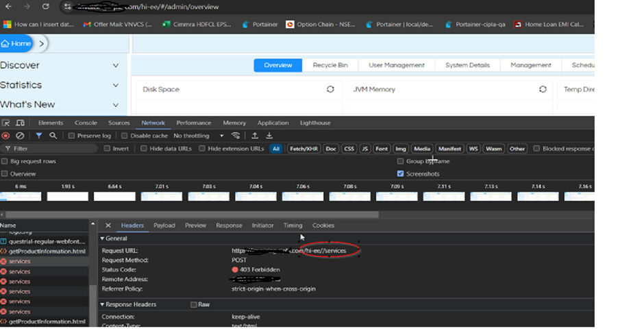Viewport: 644px width, 331px height.
Task: Select the getProductInformation.html request above services
Action: [x=43, y=252]
